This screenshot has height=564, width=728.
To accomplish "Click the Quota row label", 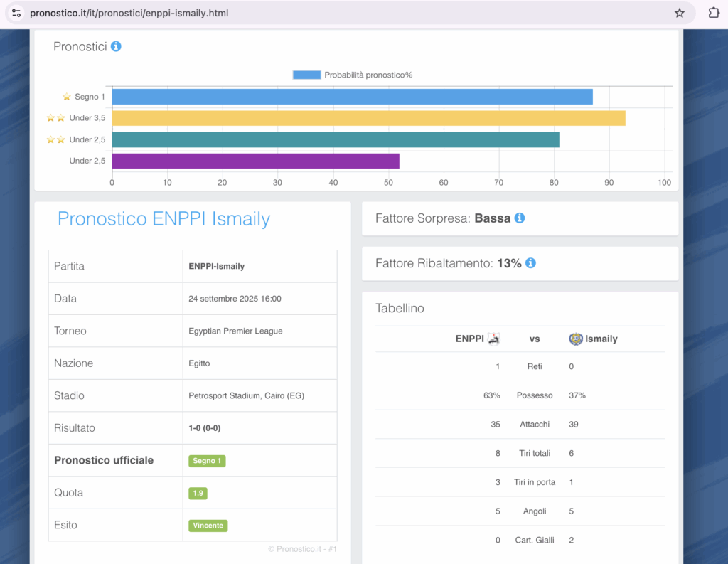I will point(69,493).
